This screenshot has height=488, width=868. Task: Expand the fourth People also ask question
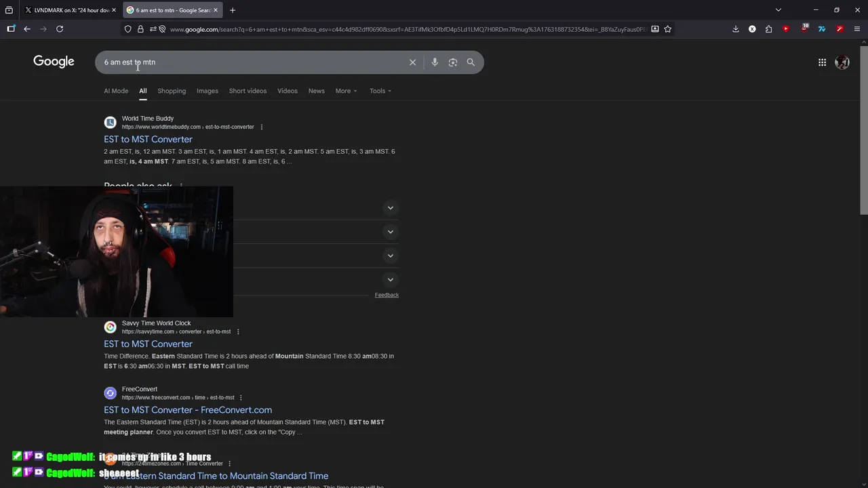coord(390,279)
